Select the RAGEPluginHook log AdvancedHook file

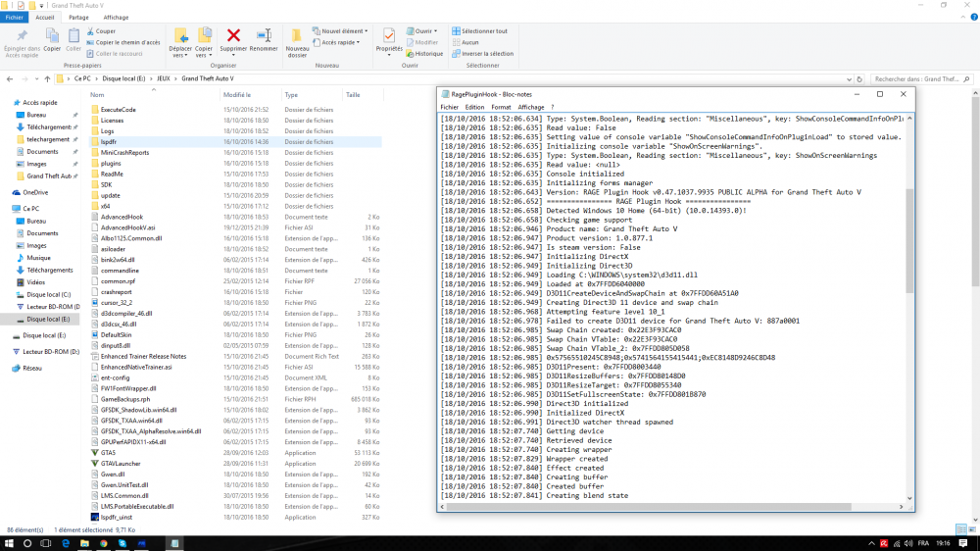point(122,217)
